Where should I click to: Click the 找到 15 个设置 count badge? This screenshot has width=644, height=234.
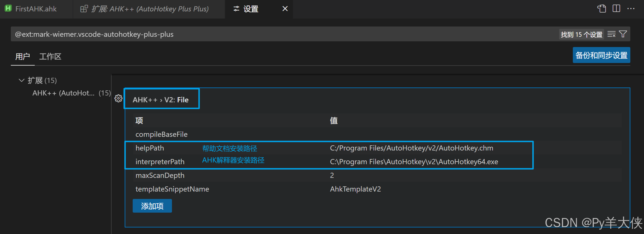pos(581,34)
